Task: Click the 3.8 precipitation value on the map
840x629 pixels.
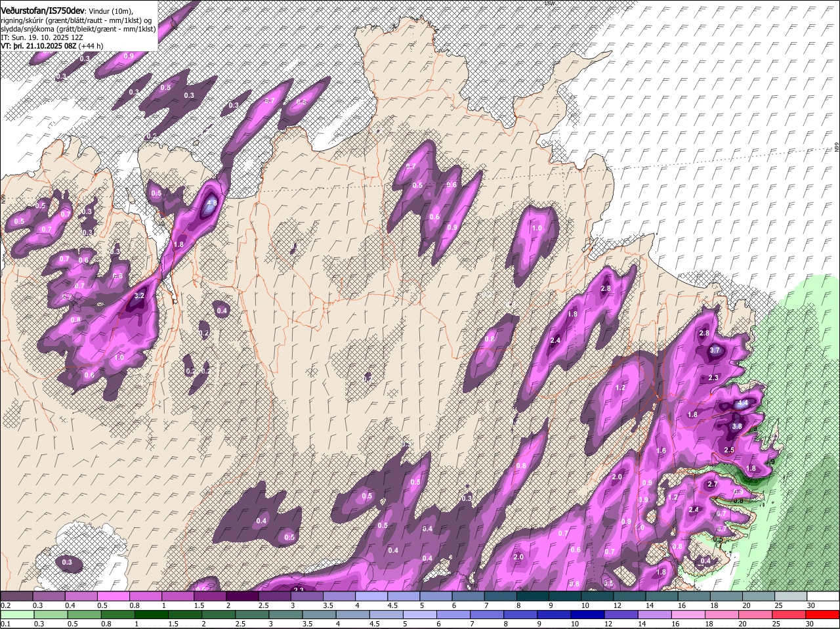Action: [x=737, y=426]
